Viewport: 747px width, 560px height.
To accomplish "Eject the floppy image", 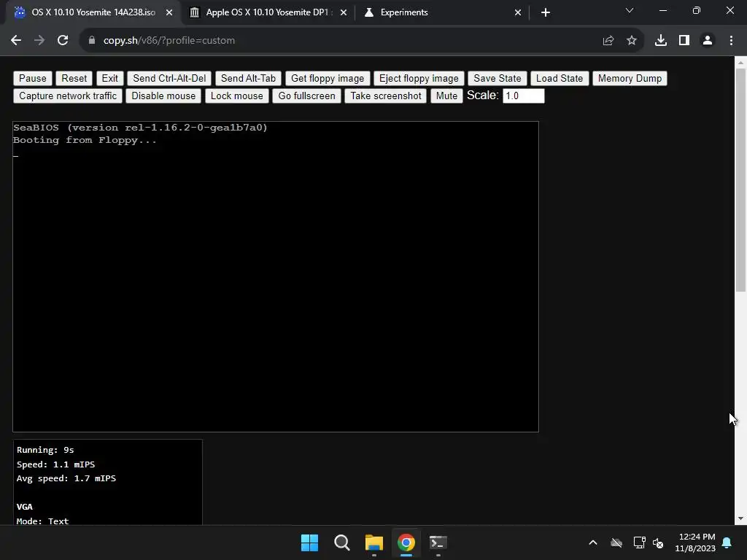I will tap(419, 78).
